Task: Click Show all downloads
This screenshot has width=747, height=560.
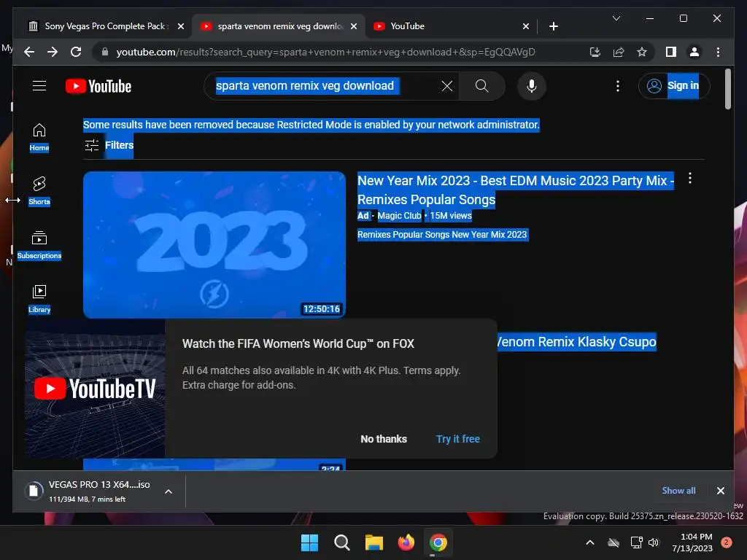Action: tap(678, 491)
